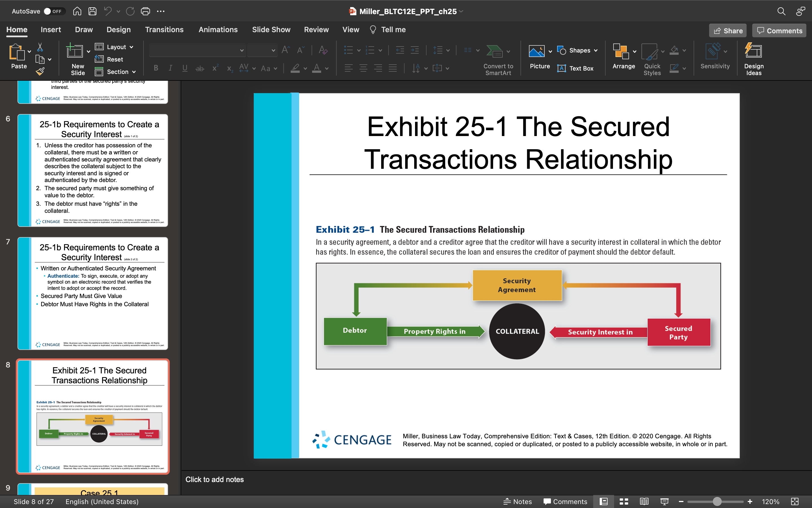This screenshot has width=812, height=508.
Task: Click the Format Painter brush icon
Action: coord(40,71)
